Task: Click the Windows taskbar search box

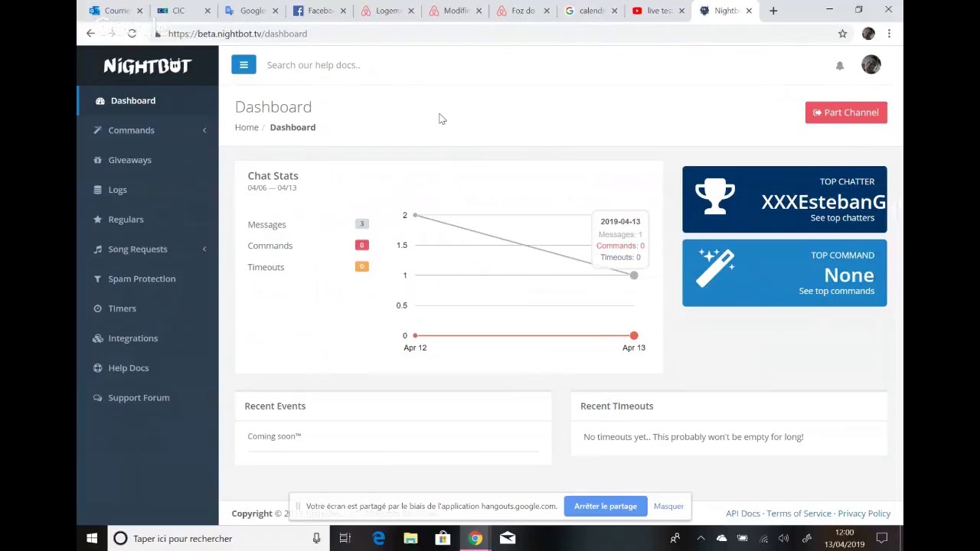Action: [x=218, y=539]
